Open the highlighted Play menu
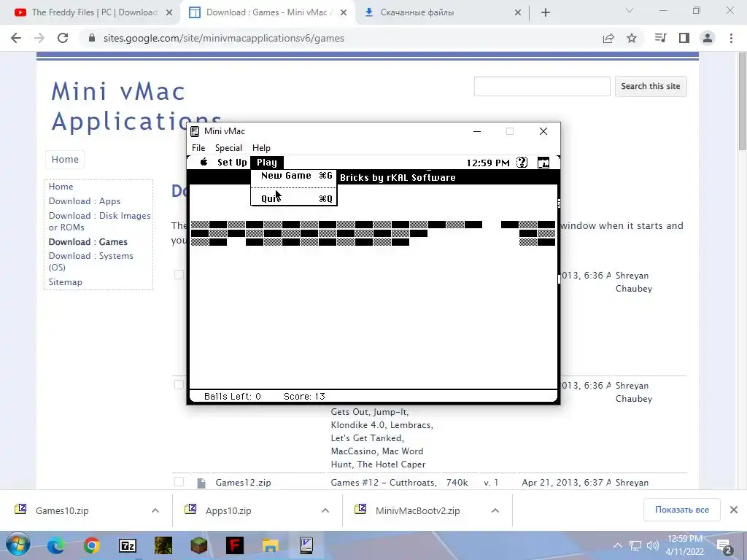 pyautogui.click(x=267, y=163)
